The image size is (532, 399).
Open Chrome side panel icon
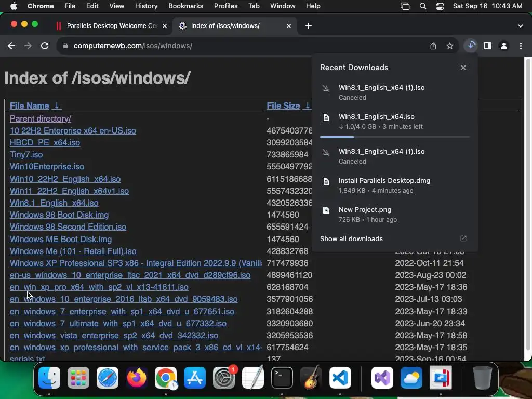point(487,46)
